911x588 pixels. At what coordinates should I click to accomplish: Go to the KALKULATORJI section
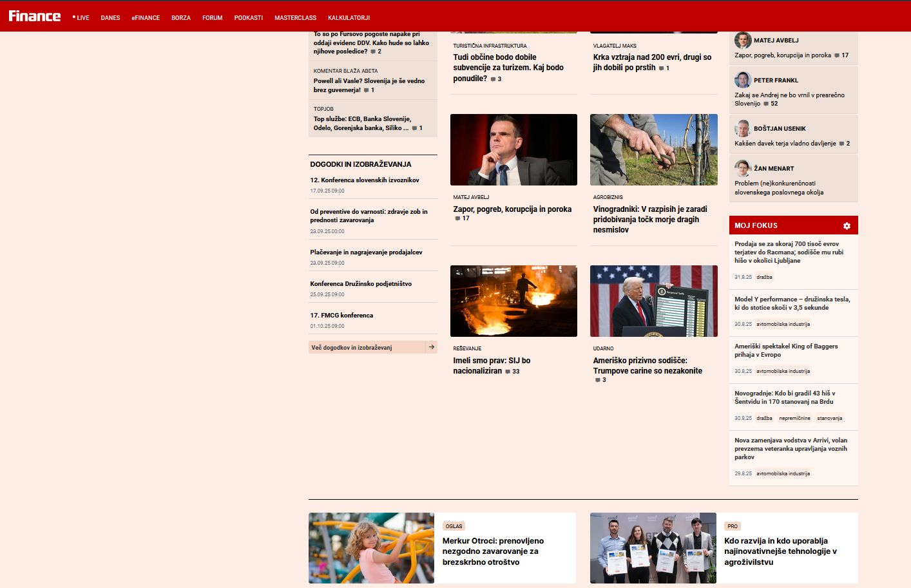click(349, 18)
